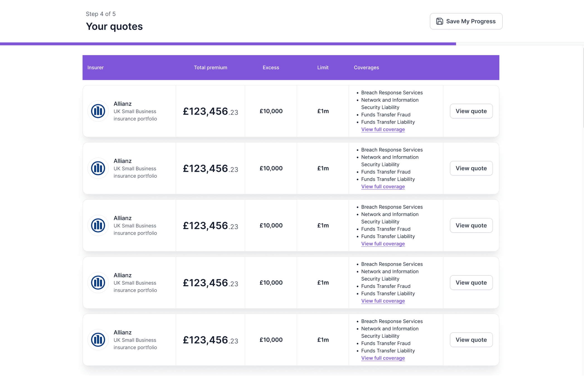Click the purple step progress bar
Screen dimensions: 584x392
click(228, 44)
